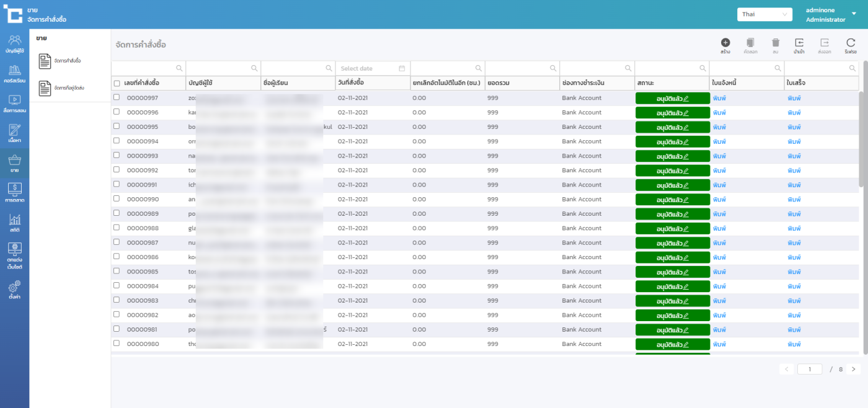Click invoice พิมพ์ link for order 00000995

click(719, 127)
